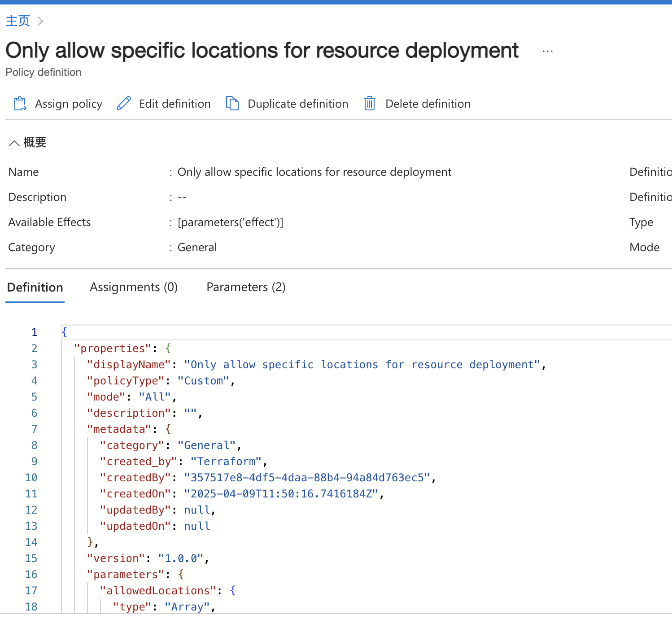
Task: Click the Available Effects value [parameters('effect')]
Action: pyautogui.click(x=231, y=222)
